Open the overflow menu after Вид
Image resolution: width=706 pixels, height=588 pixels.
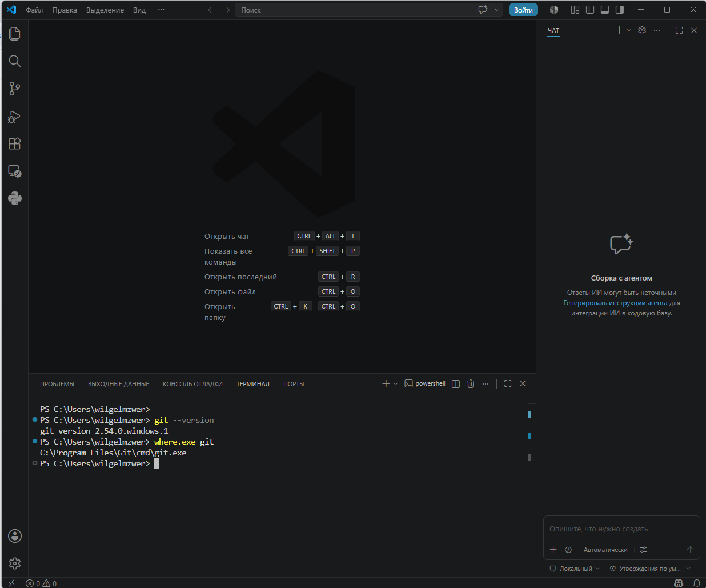tap(161, 10)
